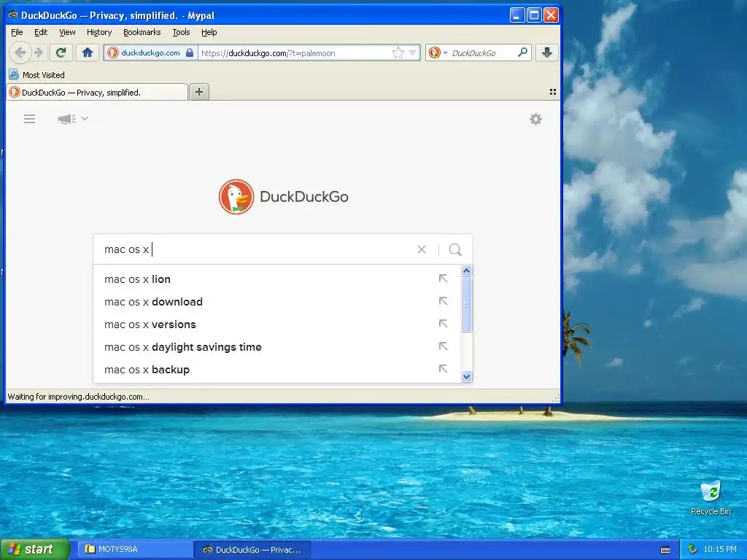The height and width of the screenshot is (560, 747).
Task: Click the browser Forward arrow button
Action: pos(39,52)
